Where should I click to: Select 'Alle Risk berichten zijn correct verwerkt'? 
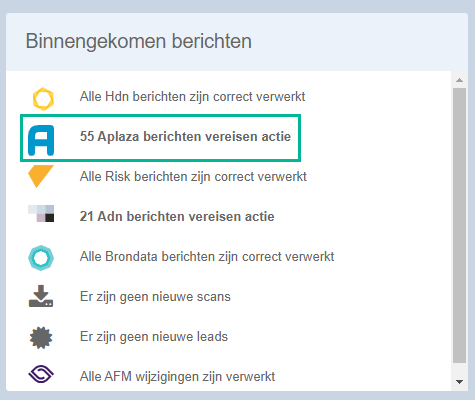(x=193, y=177)
